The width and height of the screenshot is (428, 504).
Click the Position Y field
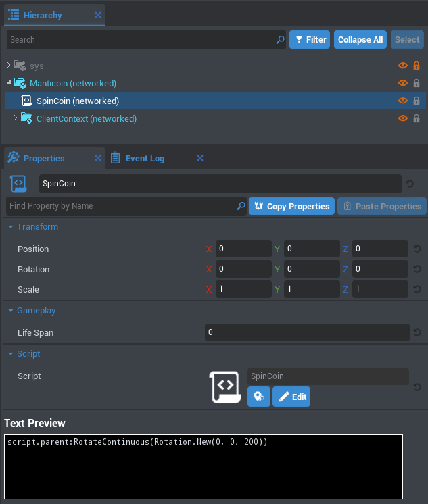click(x=312, y=249)
